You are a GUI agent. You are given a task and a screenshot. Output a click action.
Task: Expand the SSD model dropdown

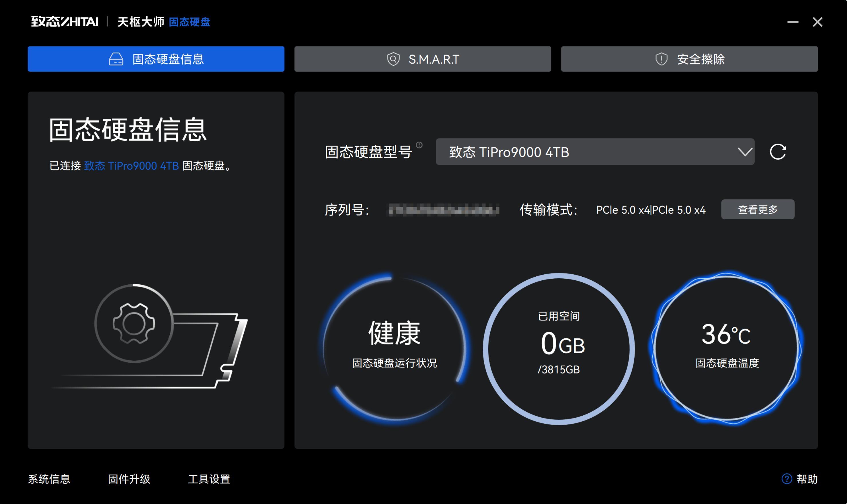tap(745, 152)
